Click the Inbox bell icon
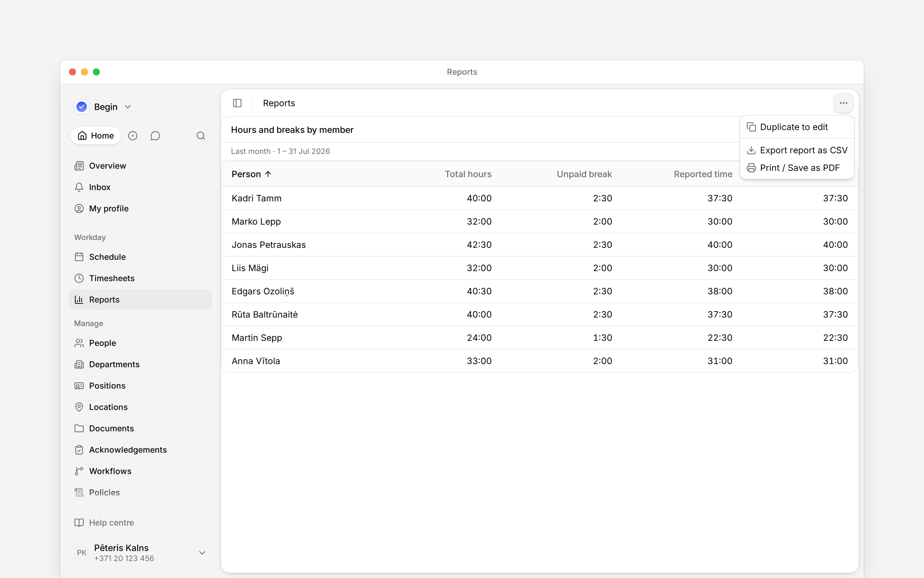 click(79, 187)
